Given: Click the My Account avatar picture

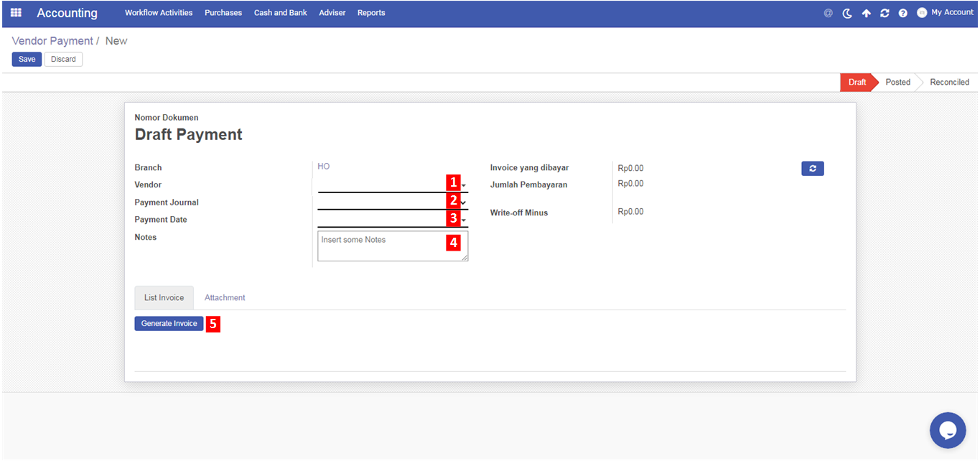Looking at the screenshot, I should pos(922,13).
